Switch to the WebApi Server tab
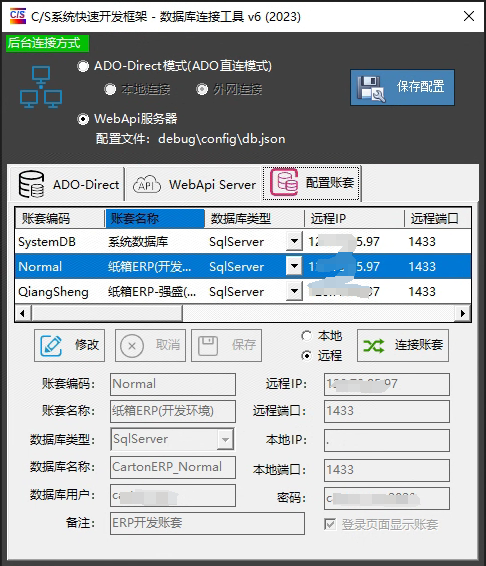This screenshot has height=566, width=486. tap(194, 184)
